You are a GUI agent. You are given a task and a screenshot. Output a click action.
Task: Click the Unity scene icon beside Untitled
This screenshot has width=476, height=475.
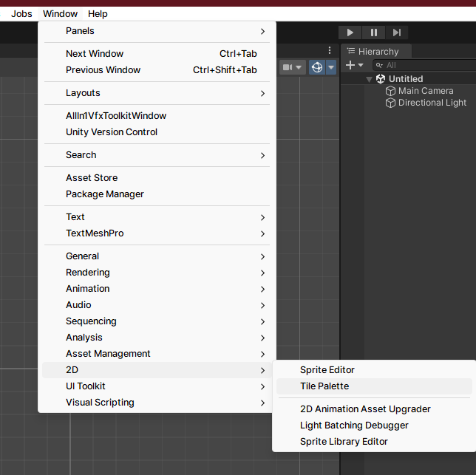pyautogui.click(x=381, y=79)
